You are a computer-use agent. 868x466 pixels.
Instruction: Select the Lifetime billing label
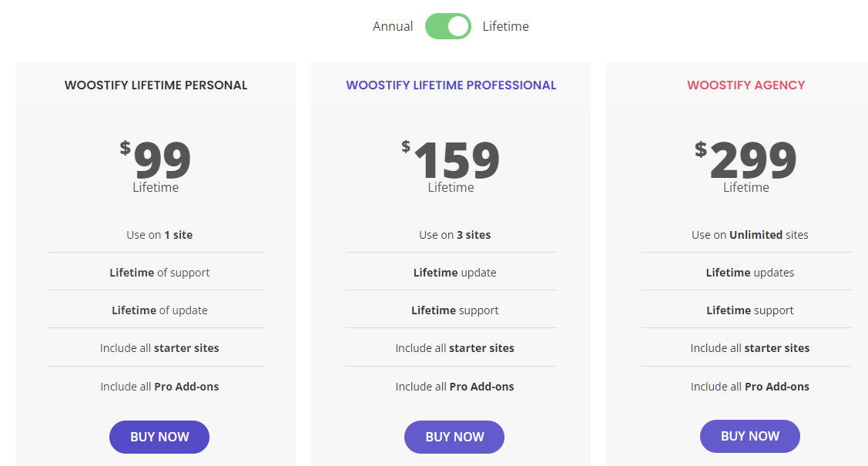pyautogui.click(x=505, y=26)
